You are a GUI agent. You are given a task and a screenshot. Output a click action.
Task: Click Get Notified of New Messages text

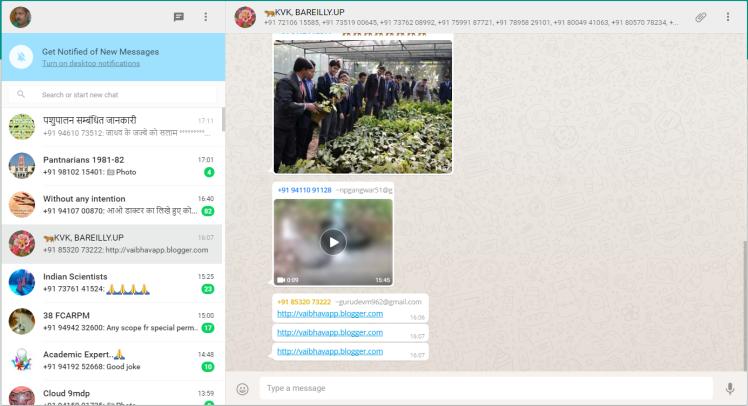[x=100, y=52]
